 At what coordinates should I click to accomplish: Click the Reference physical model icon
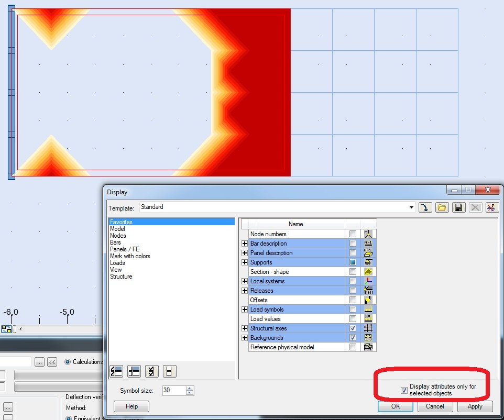tap(368, 347)
